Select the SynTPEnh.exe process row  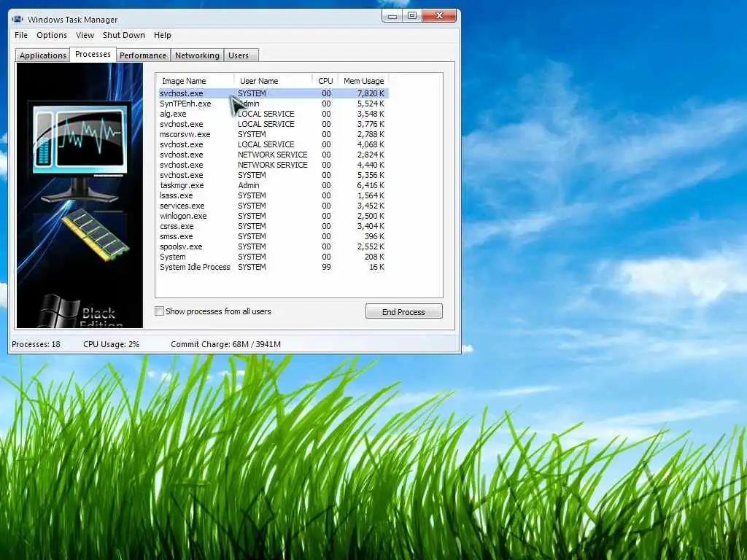(273, 104)
